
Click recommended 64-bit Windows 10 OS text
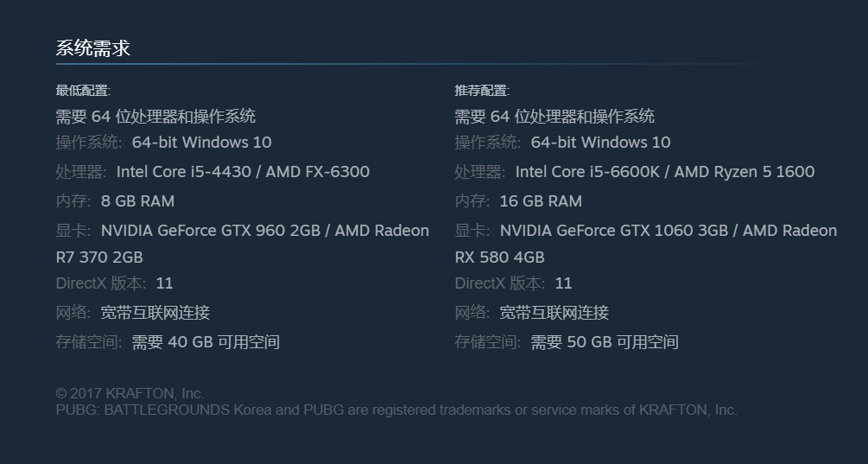point(600,143)
